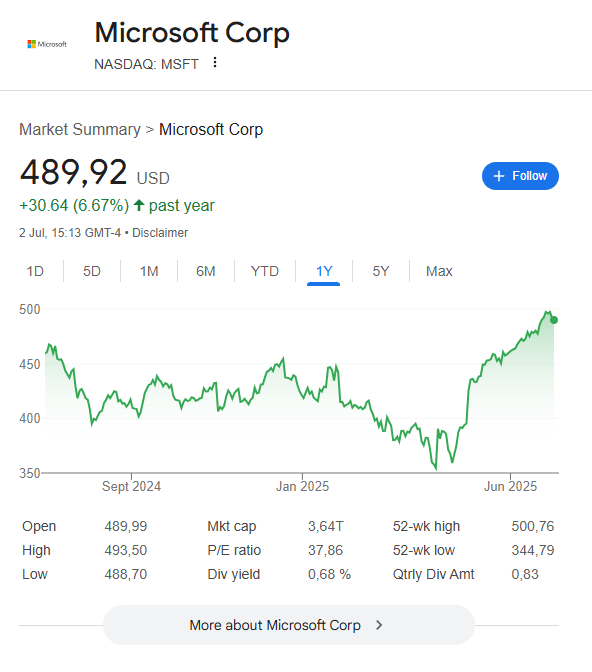Click the Div yield value 0,68 %

pos(329,574)
